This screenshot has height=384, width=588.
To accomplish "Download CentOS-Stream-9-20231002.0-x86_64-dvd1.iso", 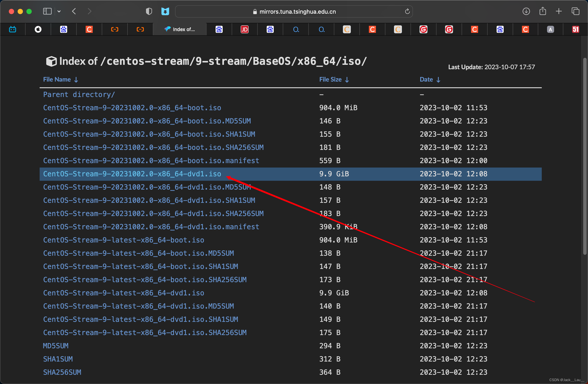I will pos(132,174).
